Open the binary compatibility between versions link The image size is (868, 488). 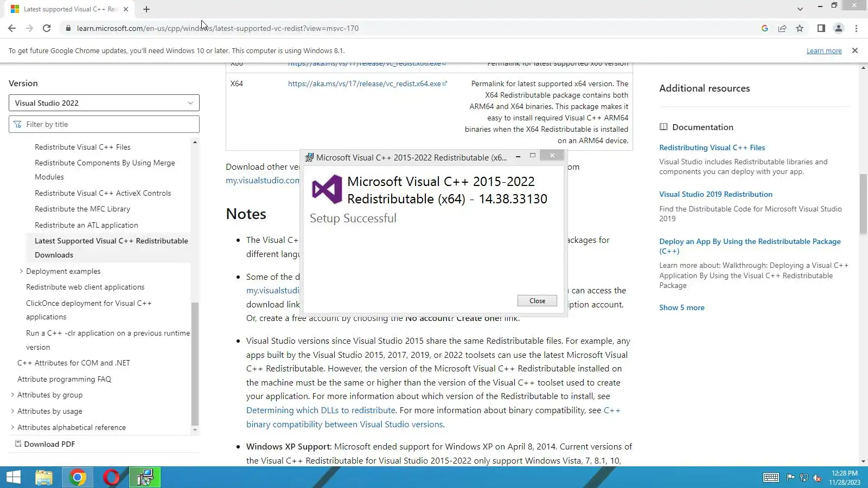coord(433,418)
